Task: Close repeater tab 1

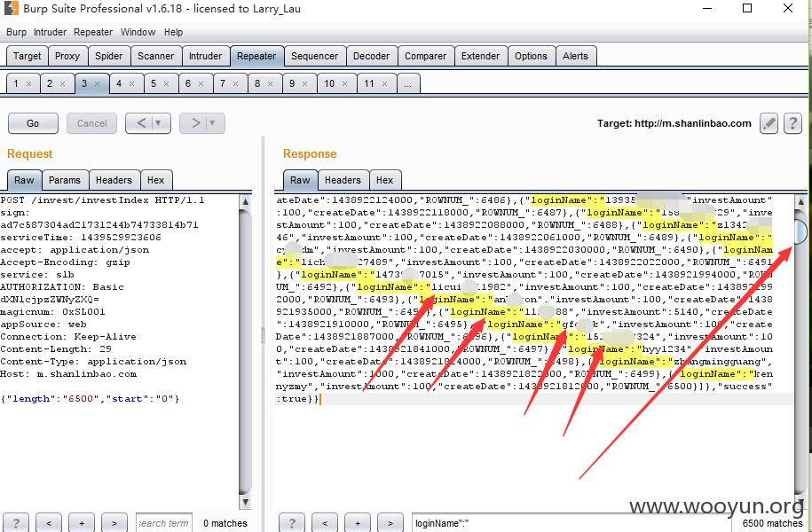Action: pos(29,84)
